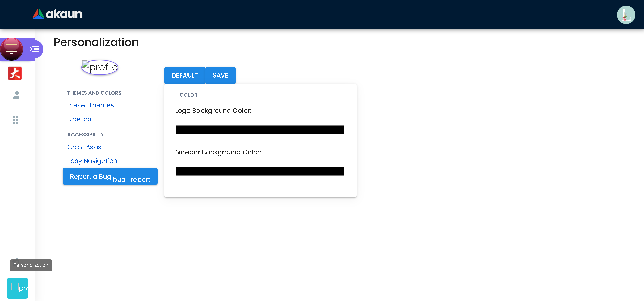
Task: Click the THEMES AND COLORS section label
Action: (94, 93)
